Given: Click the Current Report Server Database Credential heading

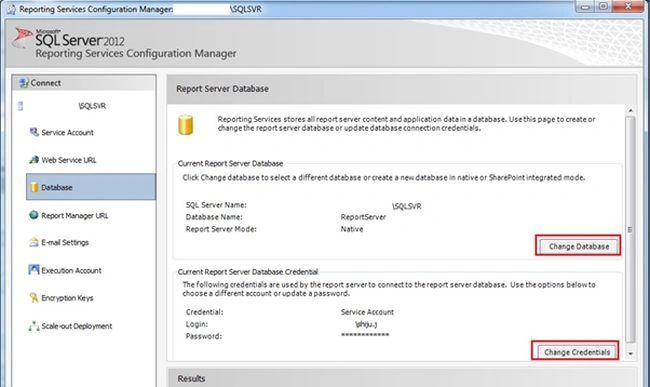Looking at the screenshot, I should click(248, 272).
